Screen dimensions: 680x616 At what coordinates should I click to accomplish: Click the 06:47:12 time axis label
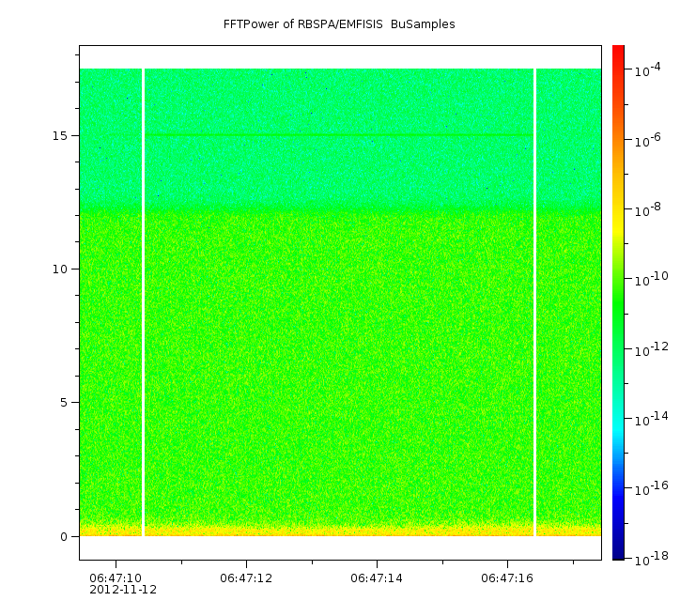[246, 578]
